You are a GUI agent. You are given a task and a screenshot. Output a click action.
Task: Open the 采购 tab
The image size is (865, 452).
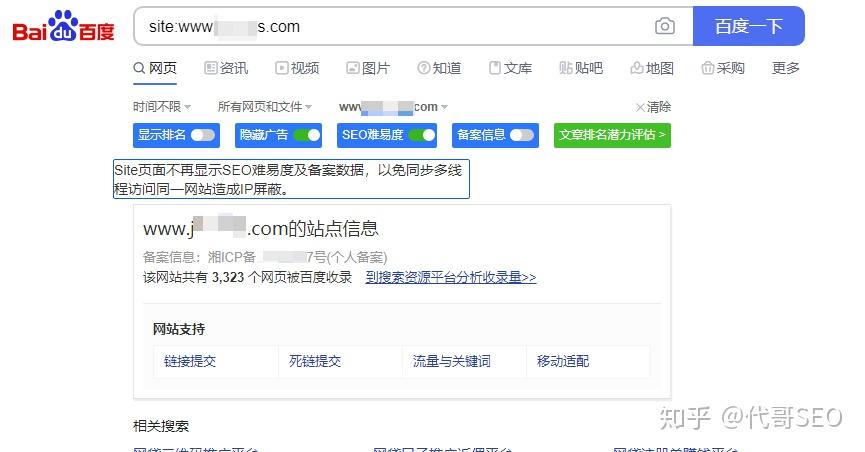(723, 68)
